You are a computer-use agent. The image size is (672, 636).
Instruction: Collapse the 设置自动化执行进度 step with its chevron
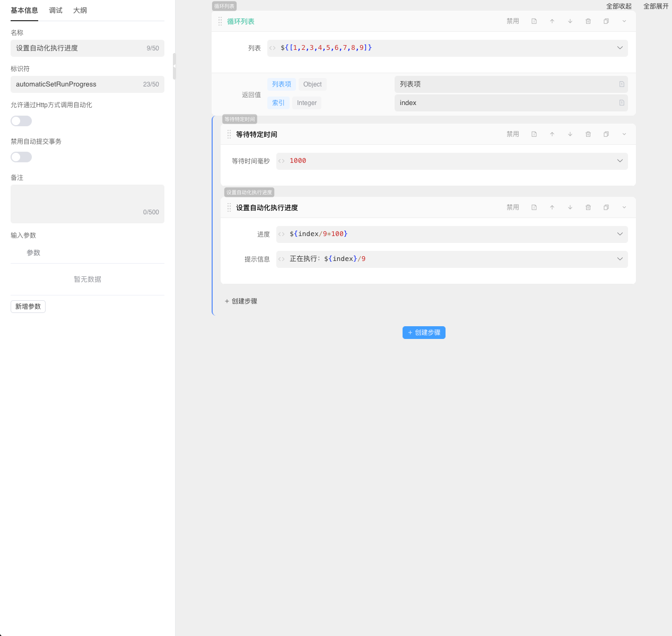[624, 207]
